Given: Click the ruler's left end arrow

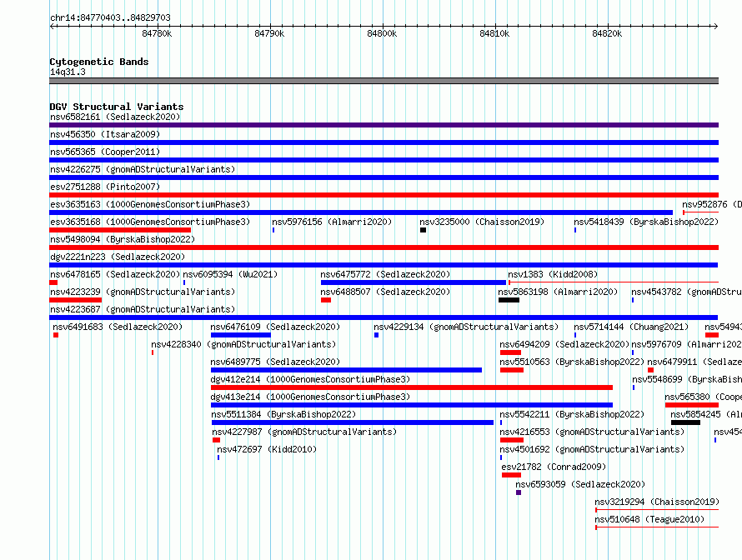Looking at the screenshot, I should tap(52, 26).
